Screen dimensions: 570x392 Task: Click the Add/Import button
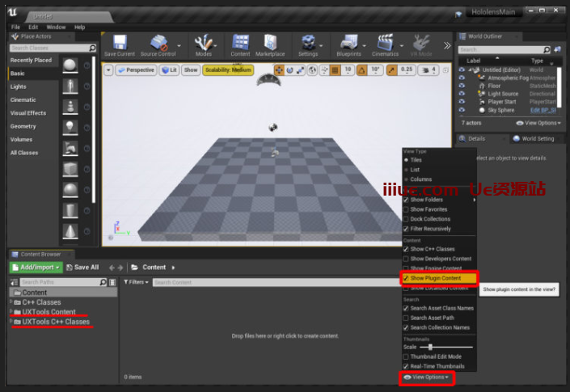(x=36, y=267)
